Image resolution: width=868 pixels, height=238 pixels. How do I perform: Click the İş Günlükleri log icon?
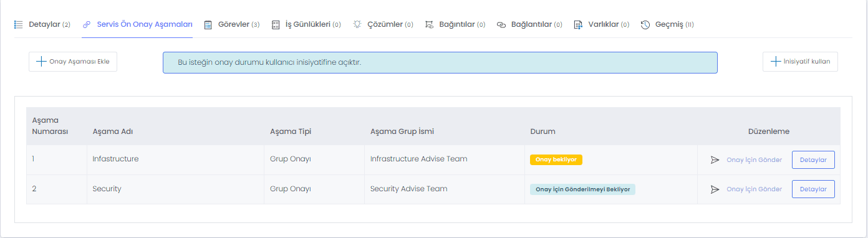[x=276, y=25]
